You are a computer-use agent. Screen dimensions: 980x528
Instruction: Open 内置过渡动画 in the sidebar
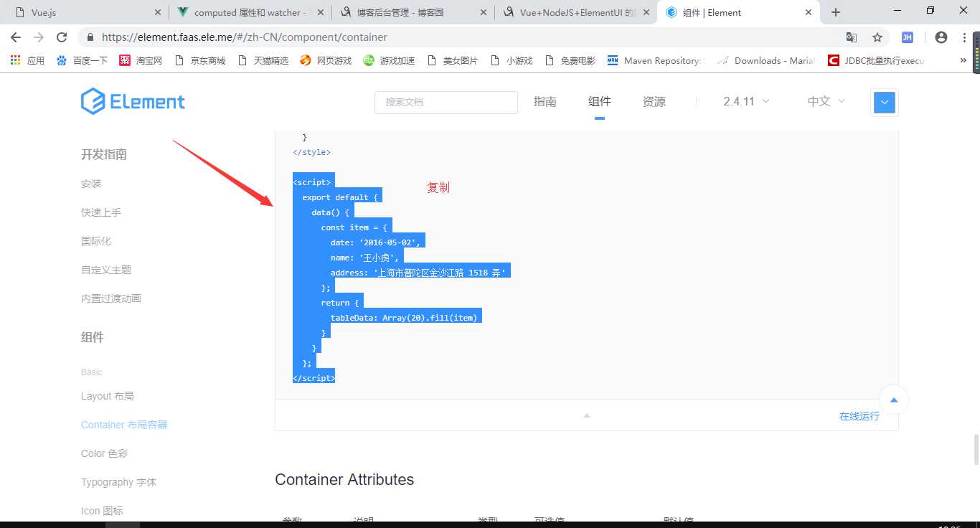pos(111,298)
